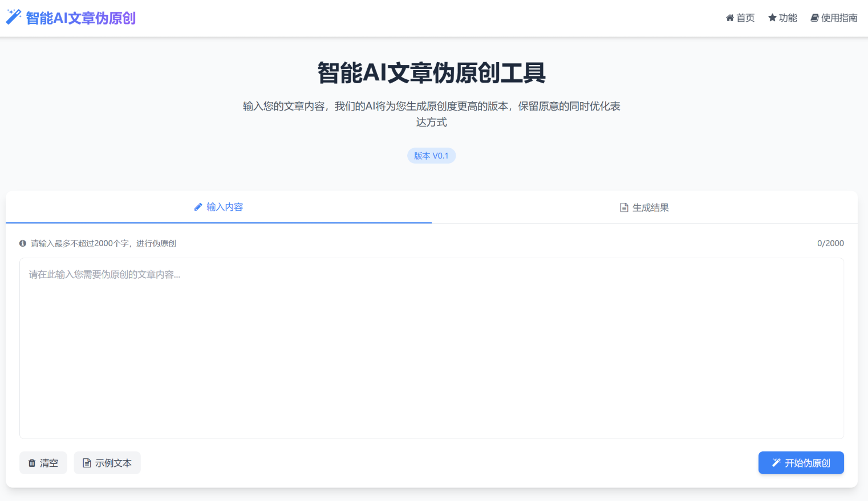Viewport: 868px width, 501px height.
Task: Click the trash can icon for 清空
Action: click(x=32, y=463)
